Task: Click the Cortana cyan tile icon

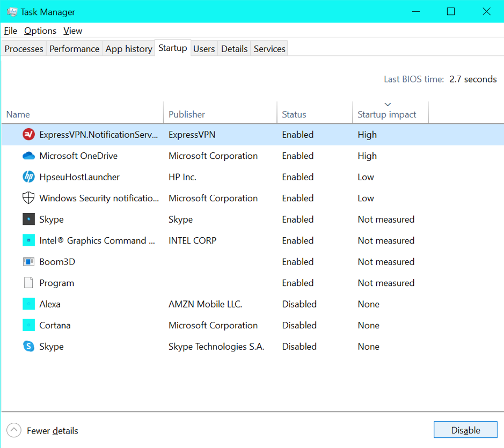Action: tap(28, 325)
